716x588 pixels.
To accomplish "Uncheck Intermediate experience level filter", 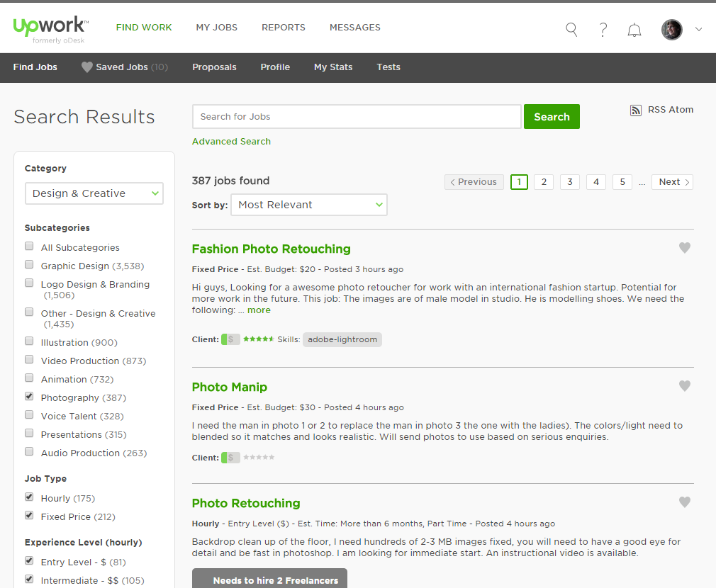I will (x=29, y=579).
